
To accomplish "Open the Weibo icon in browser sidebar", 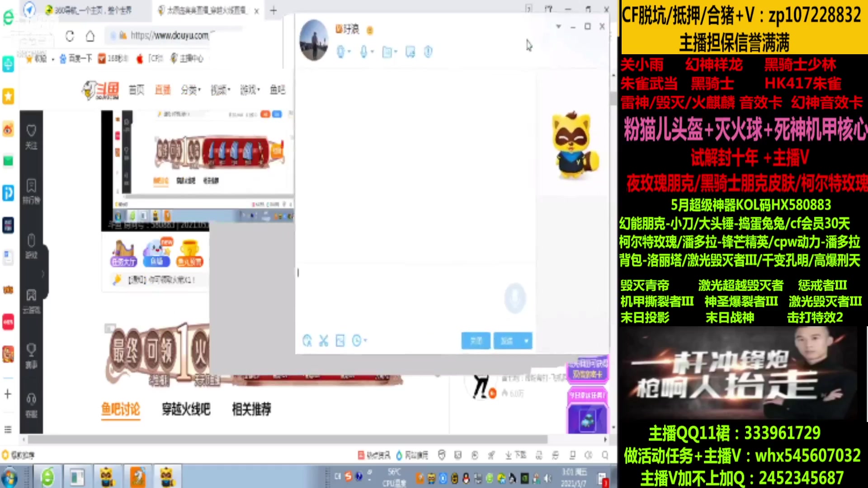I will coord(8,129).
